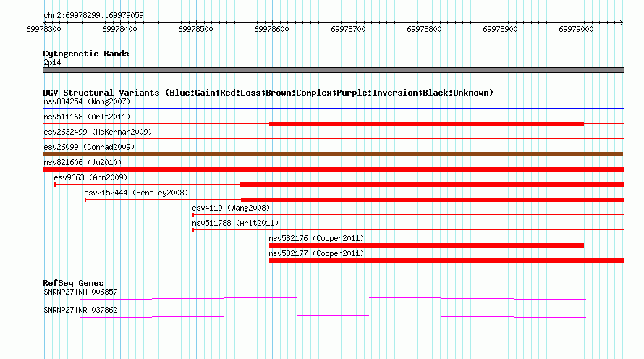
Task: Click the thick red bar of esv2152444
Action: (433, 200)
